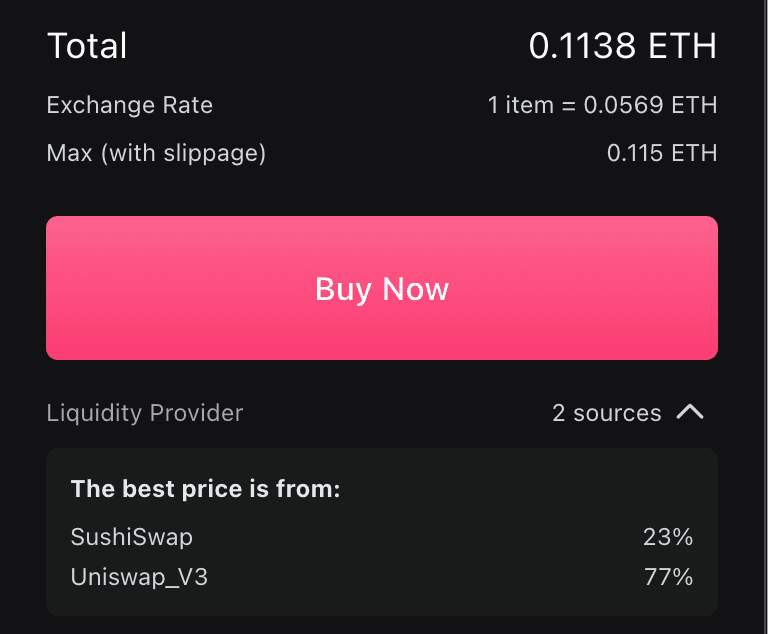768x634 pixels.
Task: Click the 77% Uniswap_V3 share value
Action: pos(668,577)
